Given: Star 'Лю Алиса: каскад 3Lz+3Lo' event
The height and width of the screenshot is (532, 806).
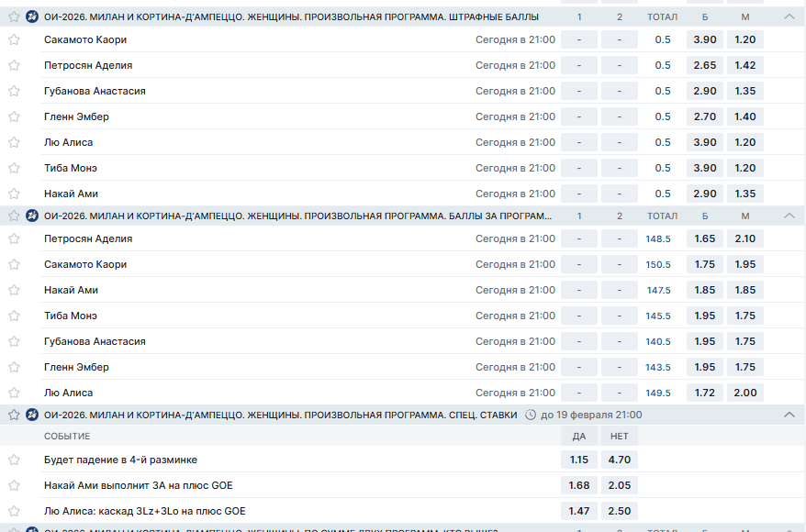Looking at the screenshot, I should (x=14, y=511).
